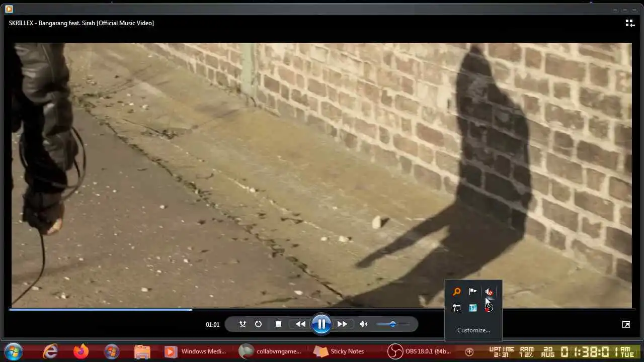
Task: Click the elapsed time 01:01 display
Action: 213,325
